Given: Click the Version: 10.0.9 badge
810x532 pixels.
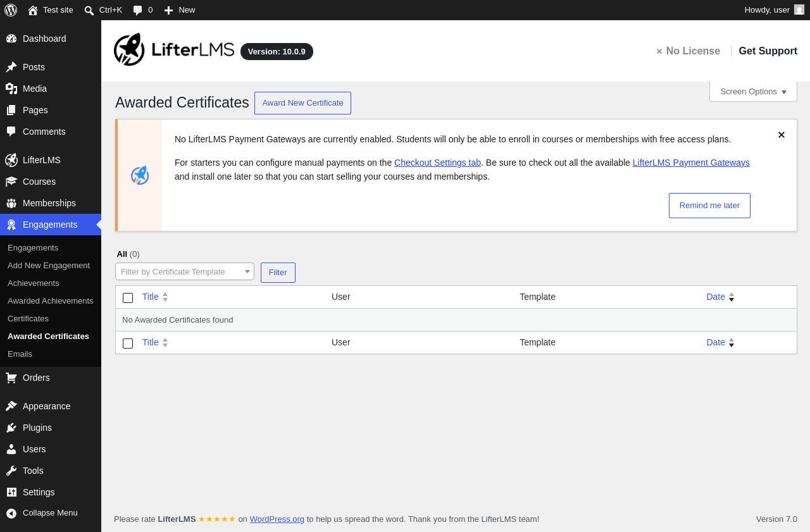Looking at the screenshot, I should [277, 52].
